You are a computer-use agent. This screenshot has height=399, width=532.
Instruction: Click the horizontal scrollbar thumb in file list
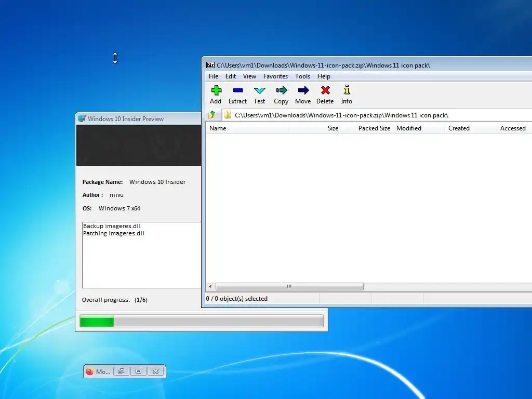pyautogui.click(x=289, y=286)
